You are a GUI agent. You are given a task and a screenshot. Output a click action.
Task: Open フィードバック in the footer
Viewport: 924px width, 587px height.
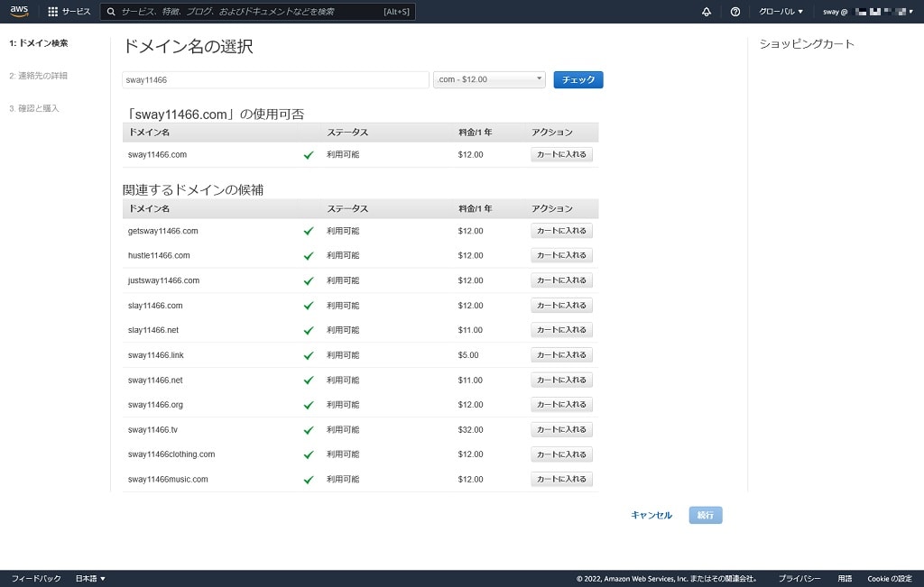pyautogui.click(x=36, y=579)
